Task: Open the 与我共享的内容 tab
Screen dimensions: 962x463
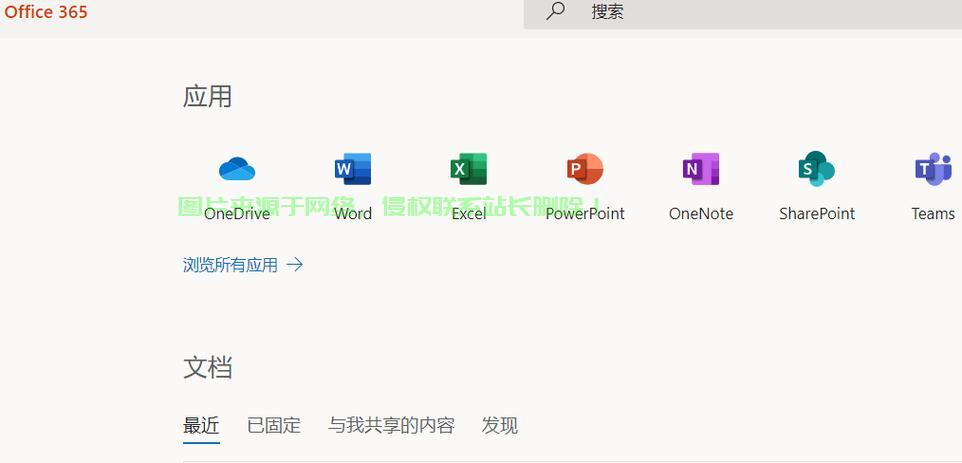Action: coord(391,425)
